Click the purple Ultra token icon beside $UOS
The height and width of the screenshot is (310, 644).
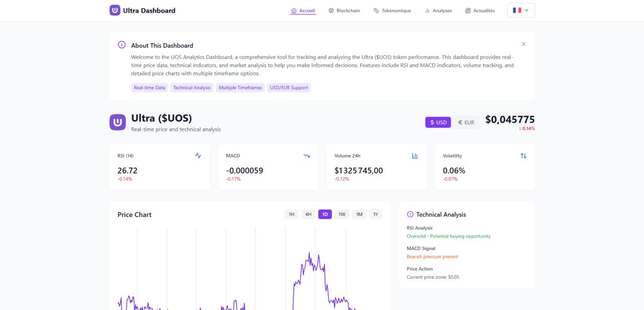117,121
